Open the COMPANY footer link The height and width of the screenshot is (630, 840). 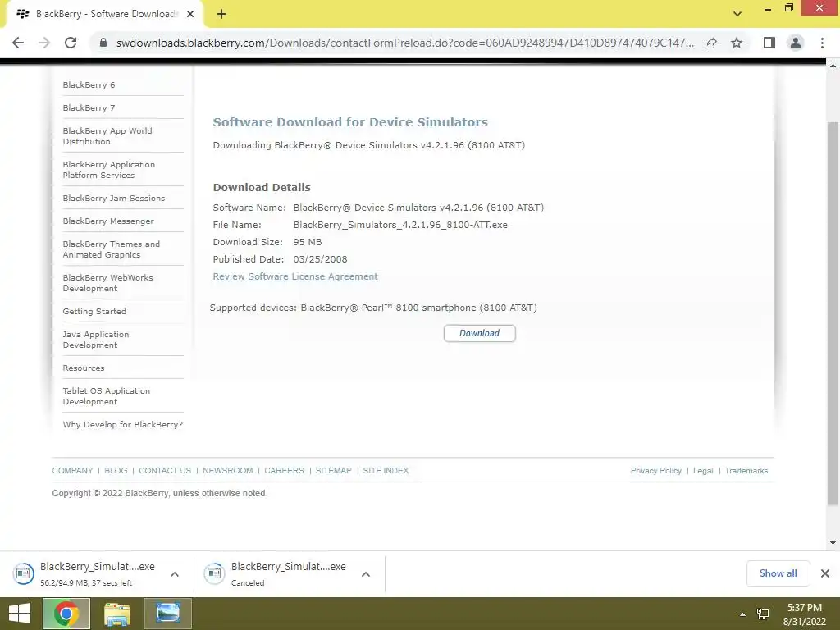(72, 470)
